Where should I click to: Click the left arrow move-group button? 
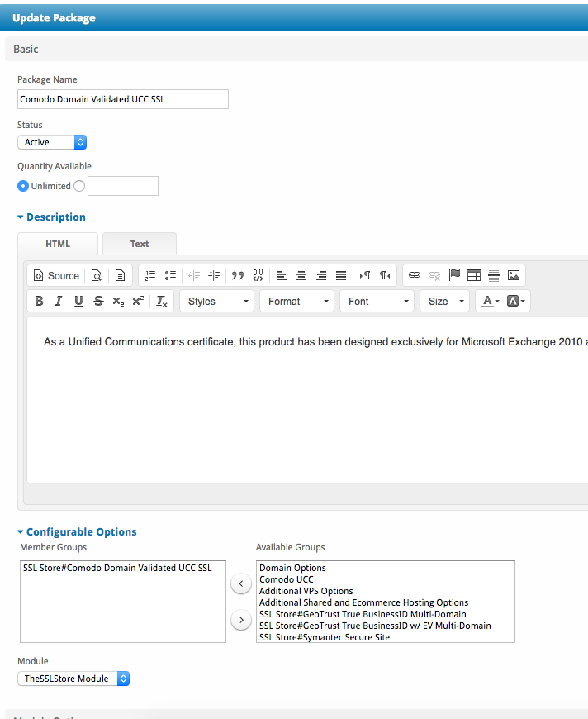pos(241,583)
